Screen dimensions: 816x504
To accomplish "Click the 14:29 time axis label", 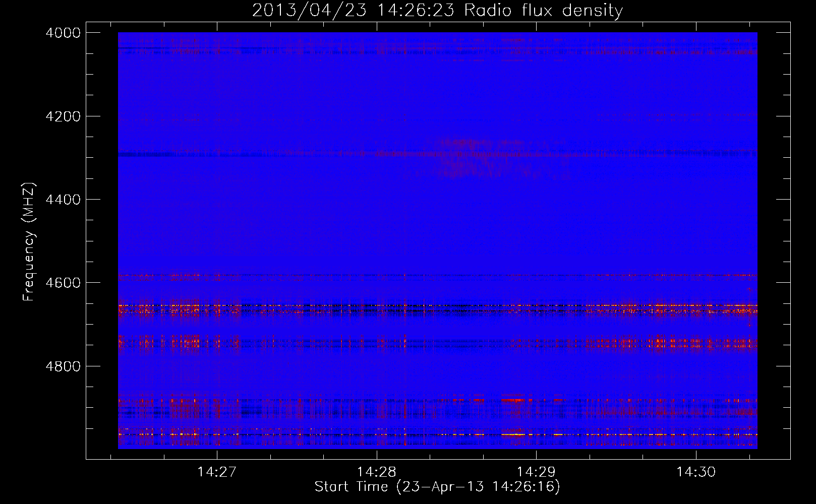I will [536, 472].
